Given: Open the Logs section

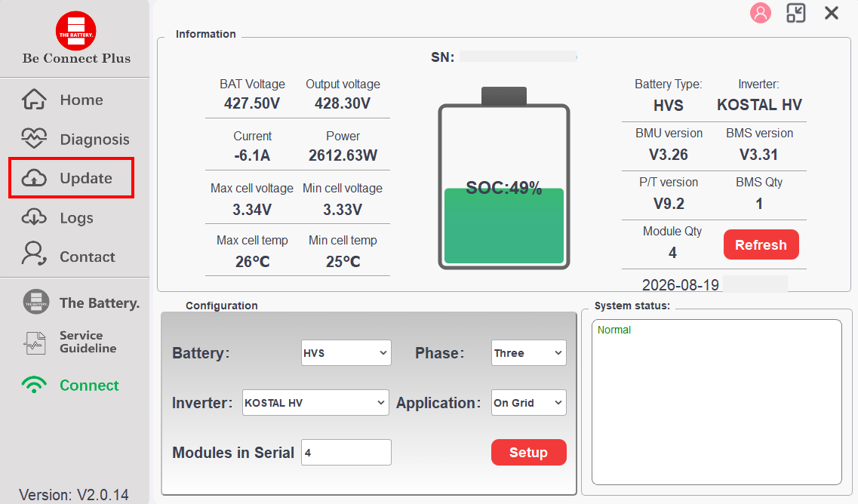Looking at the screenshot, I should pos(77,218).
